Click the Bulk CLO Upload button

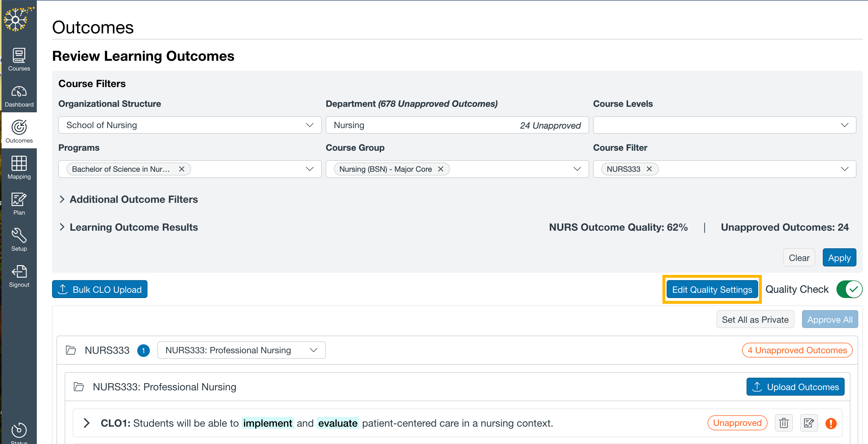[100, 289]
